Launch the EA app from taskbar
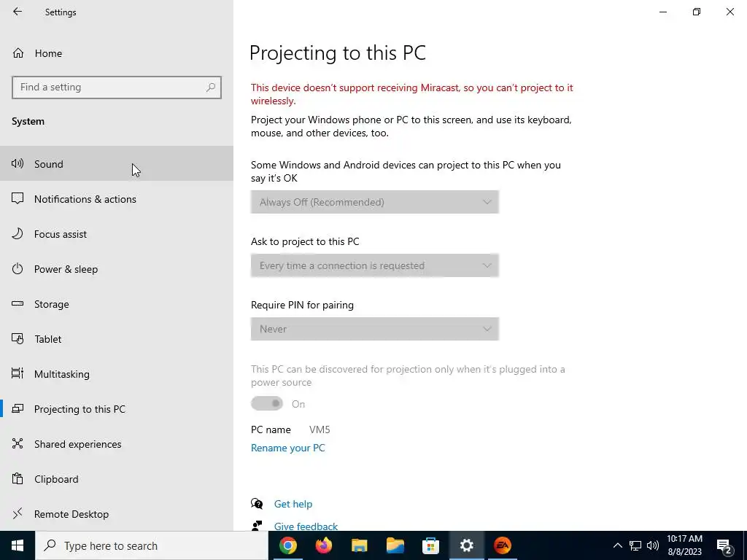 pyautogui.click(x=502, y=545)
